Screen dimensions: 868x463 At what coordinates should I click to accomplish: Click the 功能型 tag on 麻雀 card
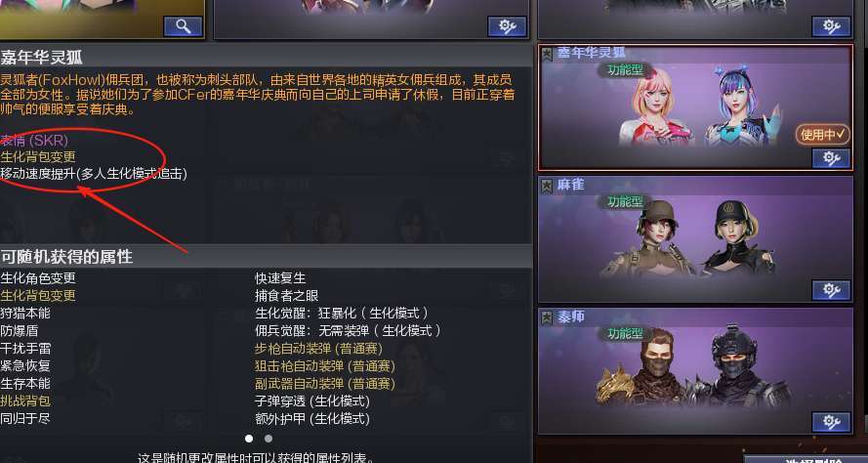[625, 201]
